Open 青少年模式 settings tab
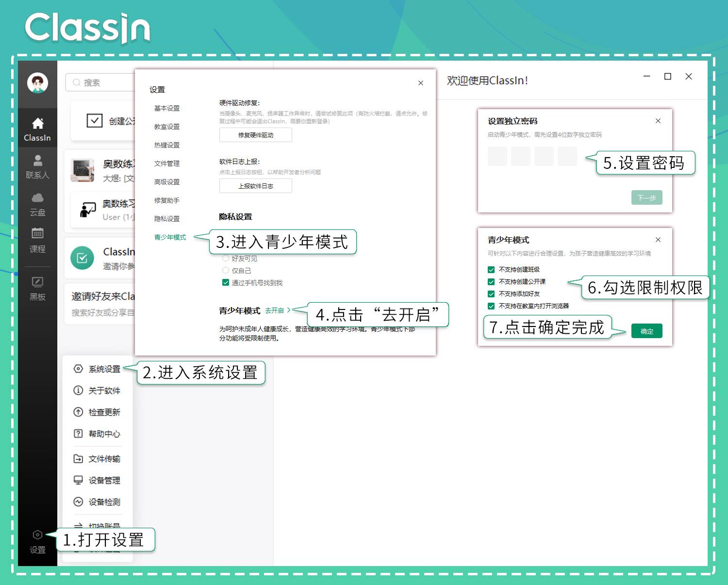728x585 pixels. pos(170,237)
